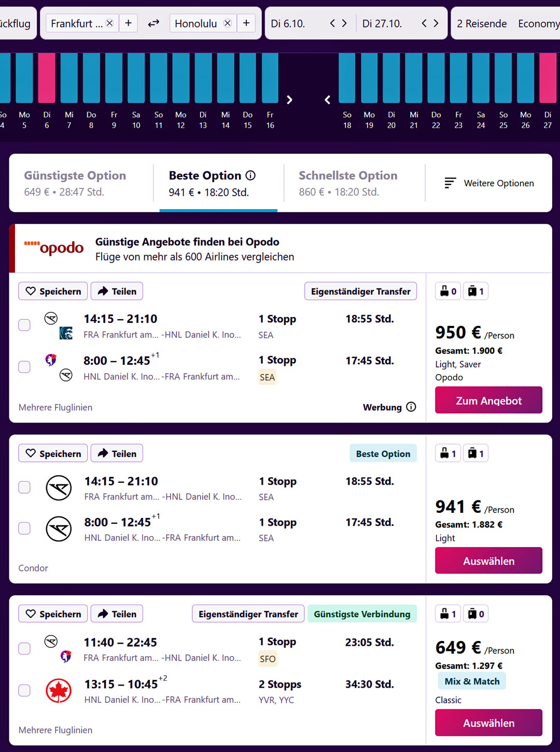560x752 pixels.
Task: Click Zum Angebot for Opodo offer
Action: click(x=488, y=400)
